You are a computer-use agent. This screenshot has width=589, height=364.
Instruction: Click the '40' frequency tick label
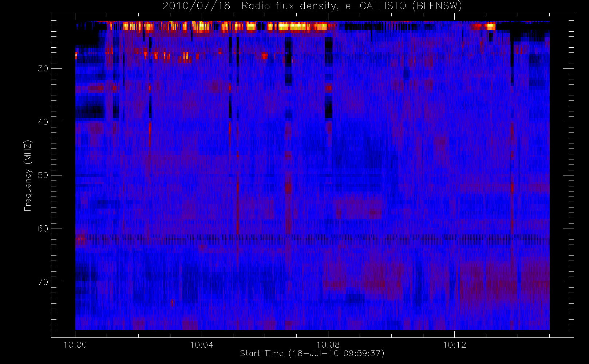(43, 122)
